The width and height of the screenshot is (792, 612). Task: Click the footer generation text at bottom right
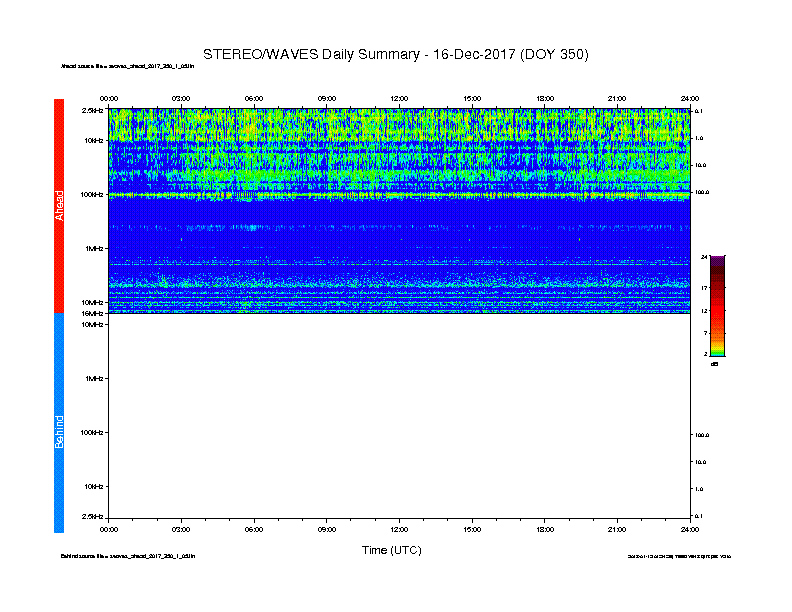pos(679,556)
